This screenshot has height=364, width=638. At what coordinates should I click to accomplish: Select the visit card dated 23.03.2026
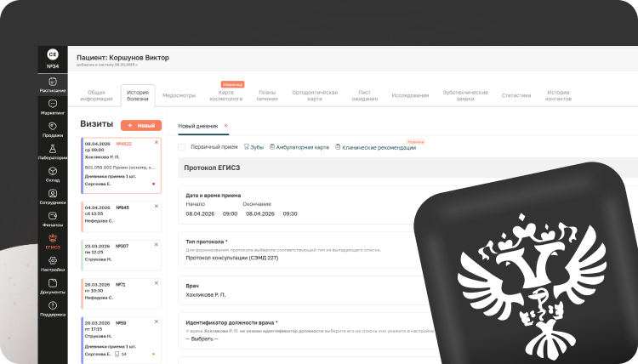(122, 255)
